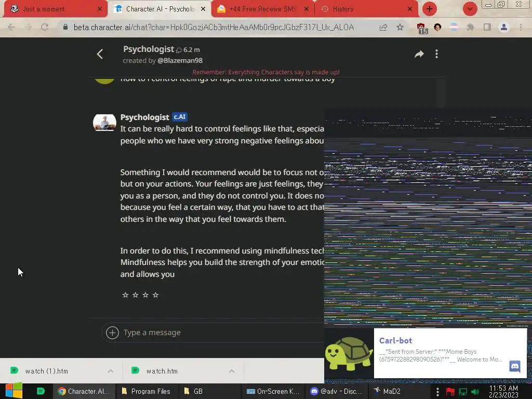Open the watch.htm download
Screen dimensions: 532x399
pyautogui.click(x=162, y=371)
